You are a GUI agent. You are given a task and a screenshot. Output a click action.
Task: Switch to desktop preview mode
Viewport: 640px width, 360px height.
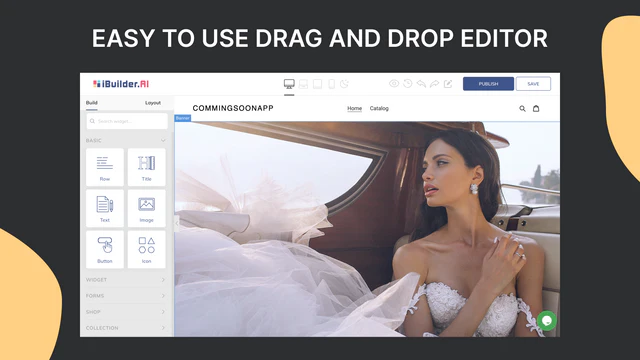[289, 84]
